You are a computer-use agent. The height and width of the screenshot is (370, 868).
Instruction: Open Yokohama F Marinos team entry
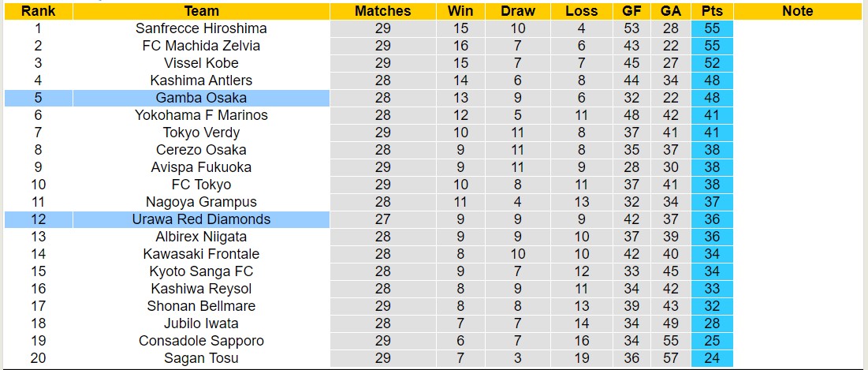(x=201, y=115)
